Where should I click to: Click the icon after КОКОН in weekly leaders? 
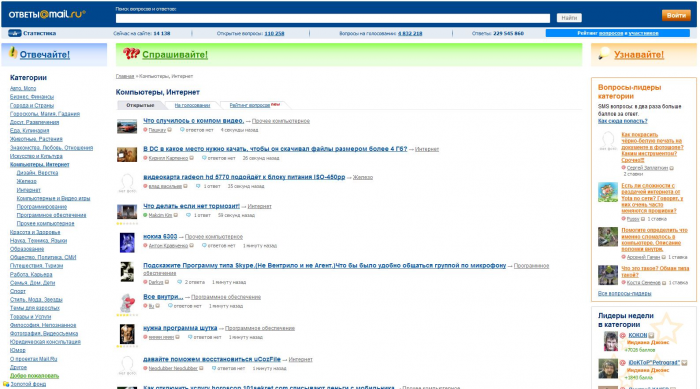tap(651, 335)
